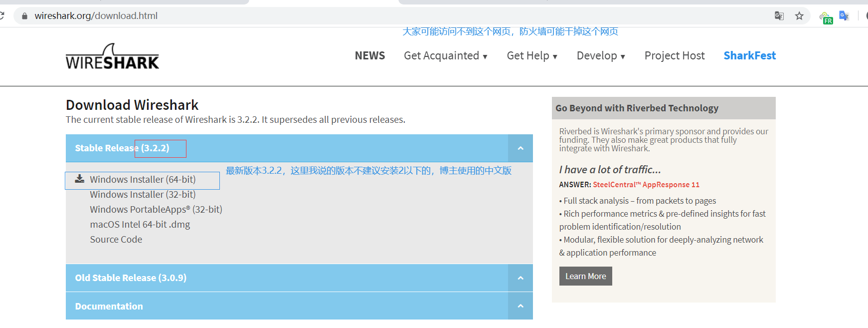Click 'Rich performance metrics' bullet text
The height and width of the screenshot is (328, 868).
pyautogui.click(x=663, y=220)
